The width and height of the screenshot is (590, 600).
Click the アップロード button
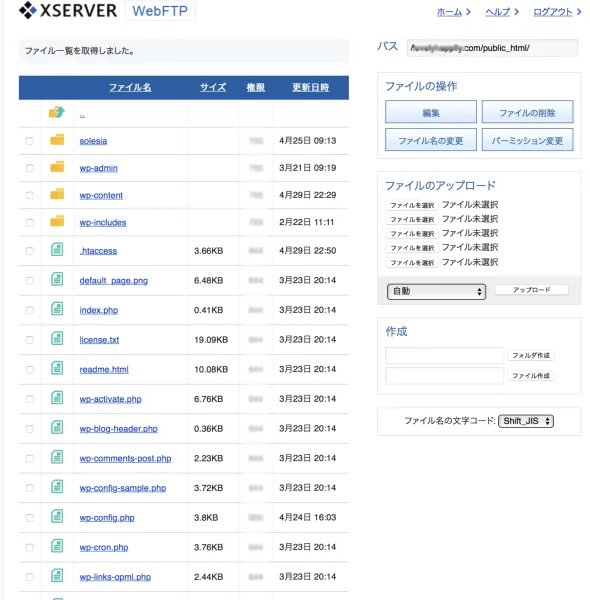click(x=532, y=290)
